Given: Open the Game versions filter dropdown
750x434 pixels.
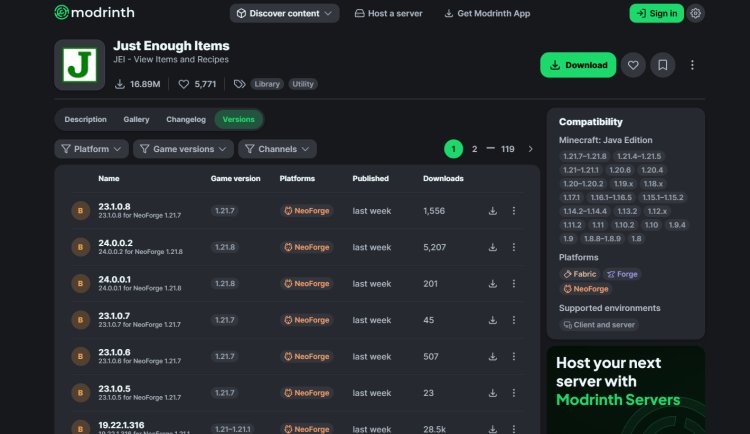Looking at the screenshot, I should point(183,149).
